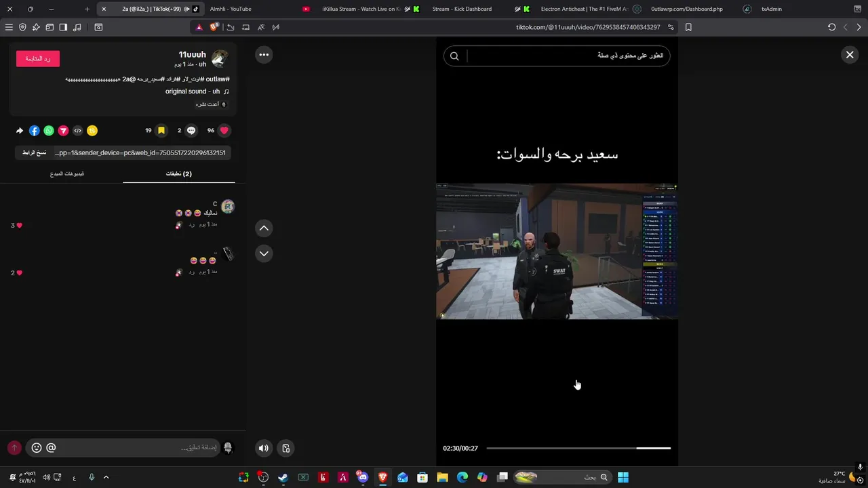The image size is (868, 488).
Task: Reply to commenter C's comment
Action: point(192,224)
